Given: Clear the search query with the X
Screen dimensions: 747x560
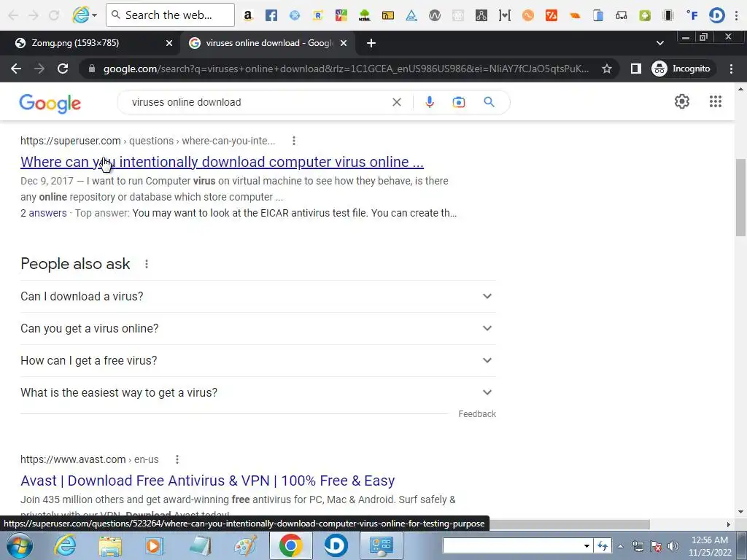Looking at the screenshot, I should tap(396, 102).
